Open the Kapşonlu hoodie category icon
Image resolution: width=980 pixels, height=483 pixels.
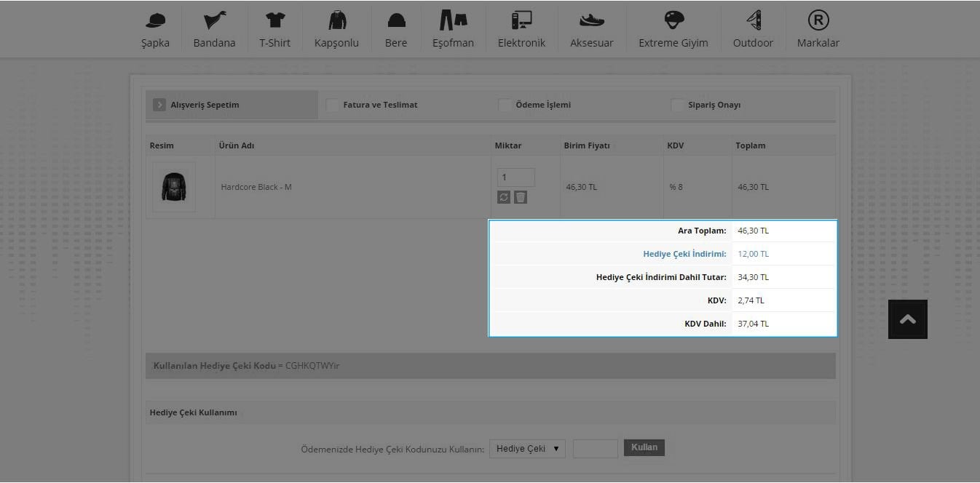[x=337, y=20]
